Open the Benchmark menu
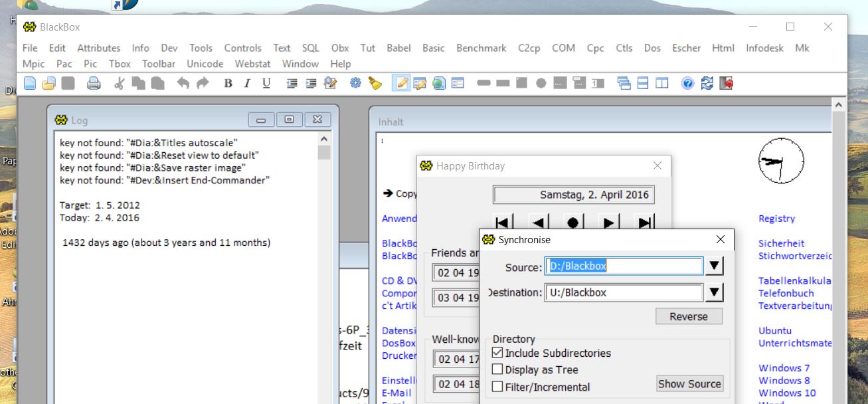The height and width of the screenshot is (404, 868). tap(481, 48)
